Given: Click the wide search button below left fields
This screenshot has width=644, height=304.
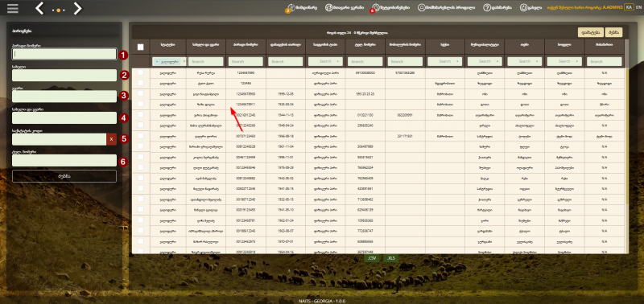Looking at the screenshot, I should pyautogui.click(x=64, y=176).
